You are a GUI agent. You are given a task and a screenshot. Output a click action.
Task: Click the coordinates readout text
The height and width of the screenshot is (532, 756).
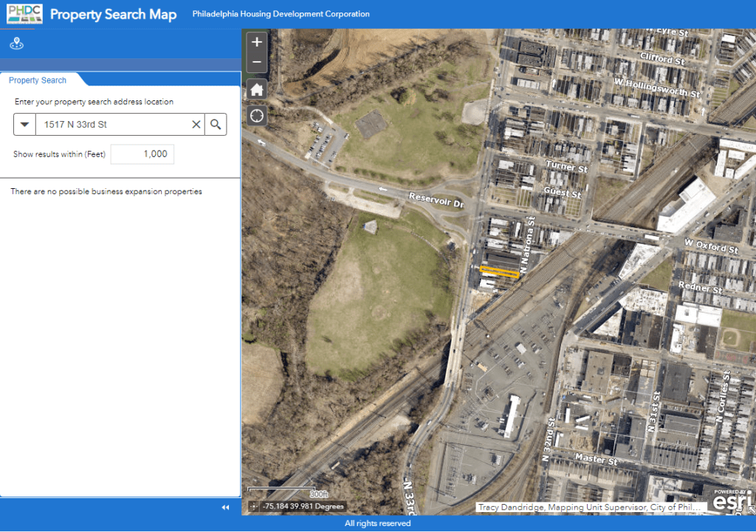click(x=302, y=507)
